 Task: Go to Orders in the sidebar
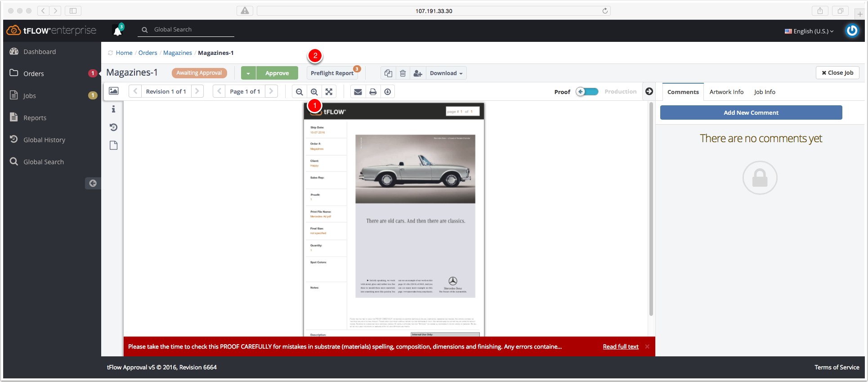pyautogui.click(x=34, y=73)
